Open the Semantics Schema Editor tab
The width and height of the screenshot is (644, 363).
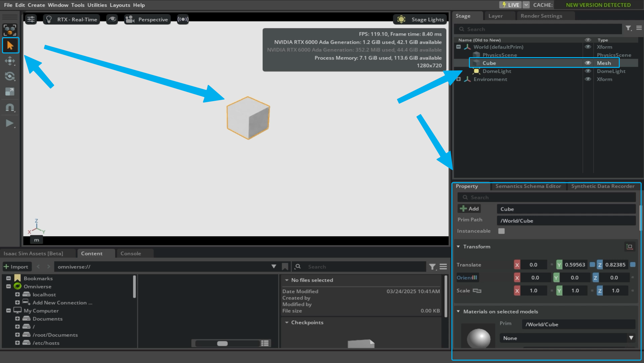tap(528, 186)
